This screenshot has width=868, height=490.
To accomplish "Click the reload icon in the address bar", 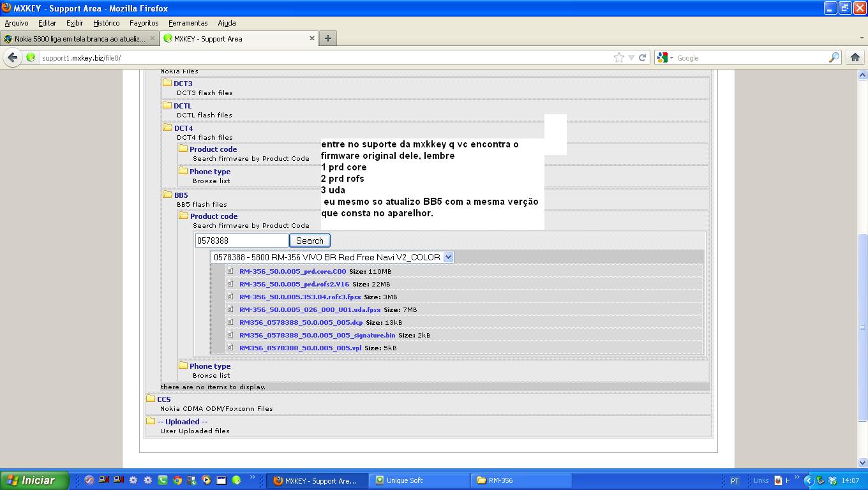I will coord(643,57).
